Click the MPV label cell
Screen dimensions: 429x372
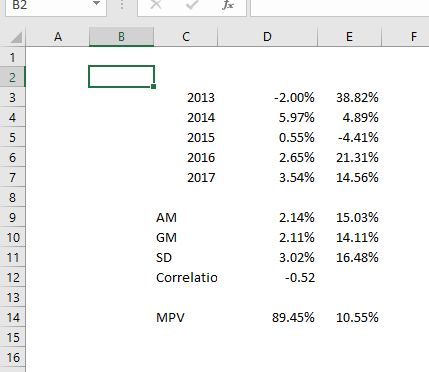pyautogui.click(x=186, y=317)
